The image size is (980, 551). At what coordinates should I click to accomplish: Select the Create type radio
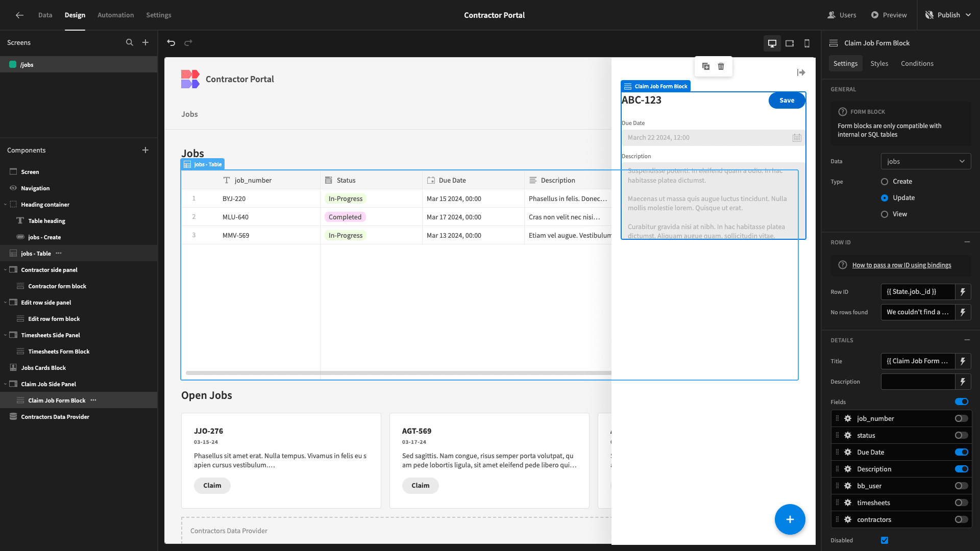885,182
